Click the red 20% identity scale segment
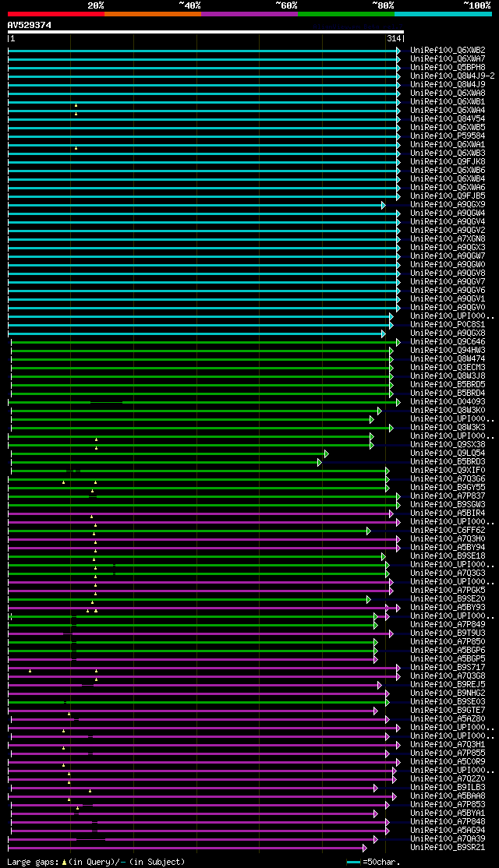The height and width of the screenshot is (868, 499). click(x=56, y=14)
